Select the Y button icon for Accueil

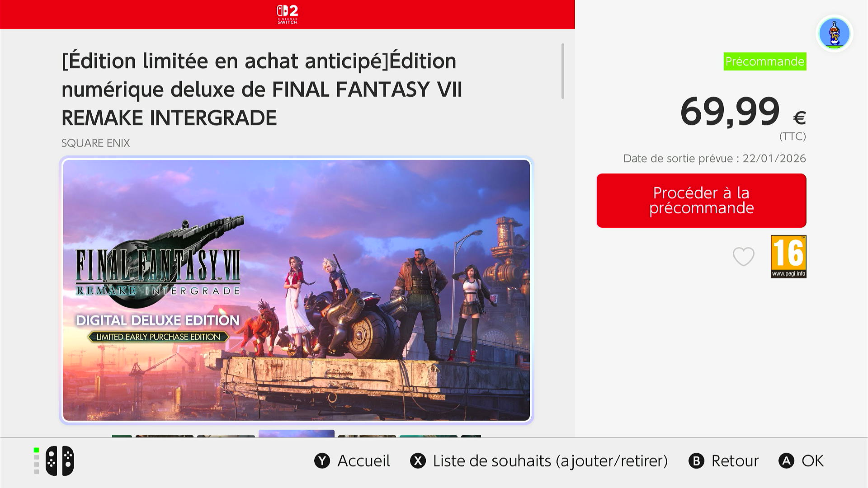tap(322, 461)
